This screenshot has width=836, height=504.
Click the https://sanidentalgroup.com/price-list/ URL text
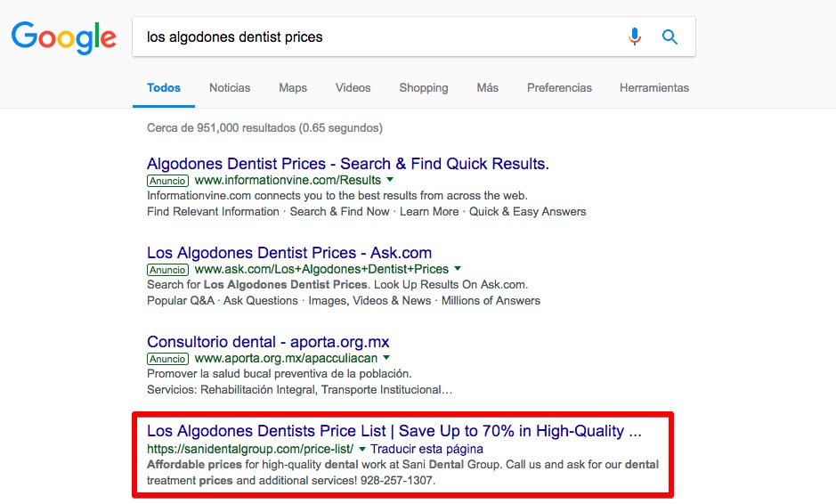[250, 449]
